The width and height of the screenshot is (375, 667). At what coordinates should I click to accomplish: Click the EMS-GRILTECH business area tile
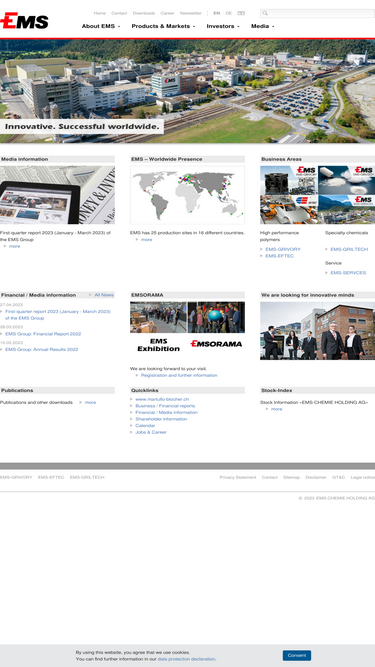coord(347,180)
